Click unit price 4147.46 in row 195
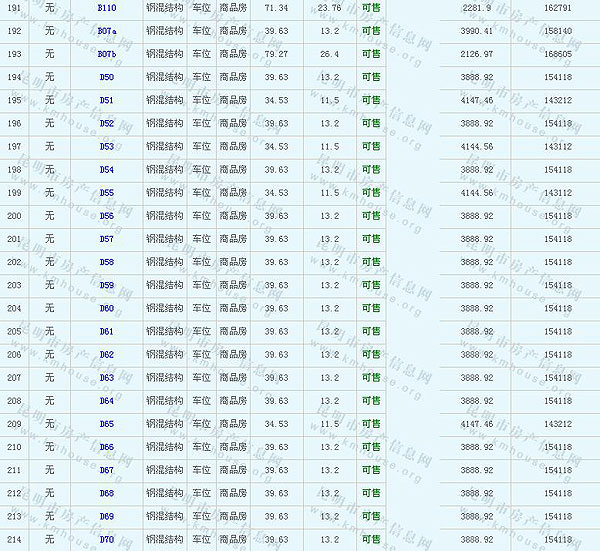The image size is (600, 551). click(x=479, y=100)
